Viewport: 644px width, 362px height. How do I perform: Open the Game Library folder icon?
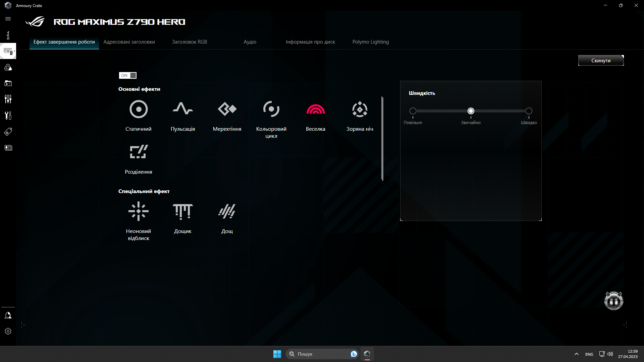(8, 83)
